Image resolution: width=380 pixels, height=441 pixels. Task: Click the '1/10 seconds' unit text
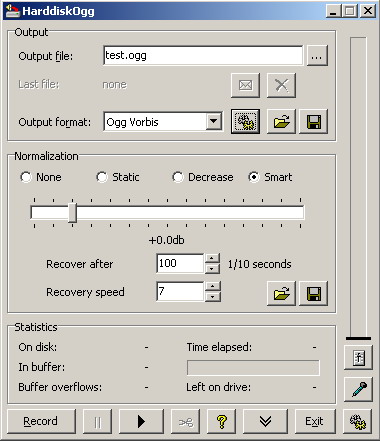(x=260, y=264)
